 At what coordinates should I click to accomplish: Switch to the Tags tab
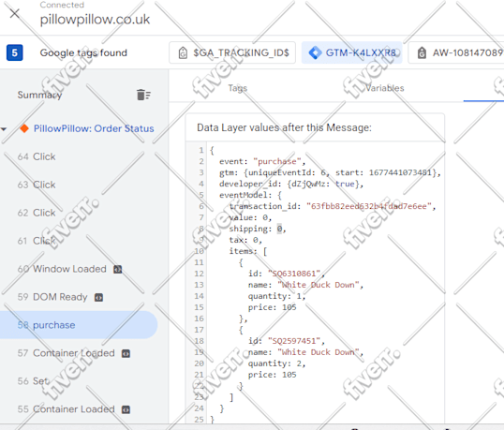point(238,88)
